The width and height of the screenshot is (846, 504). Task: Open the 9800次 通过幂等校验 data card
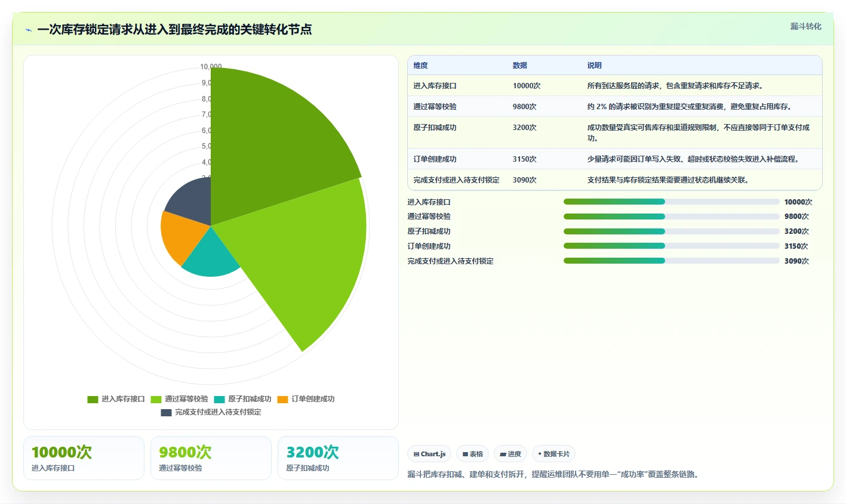tap(211, 458)
